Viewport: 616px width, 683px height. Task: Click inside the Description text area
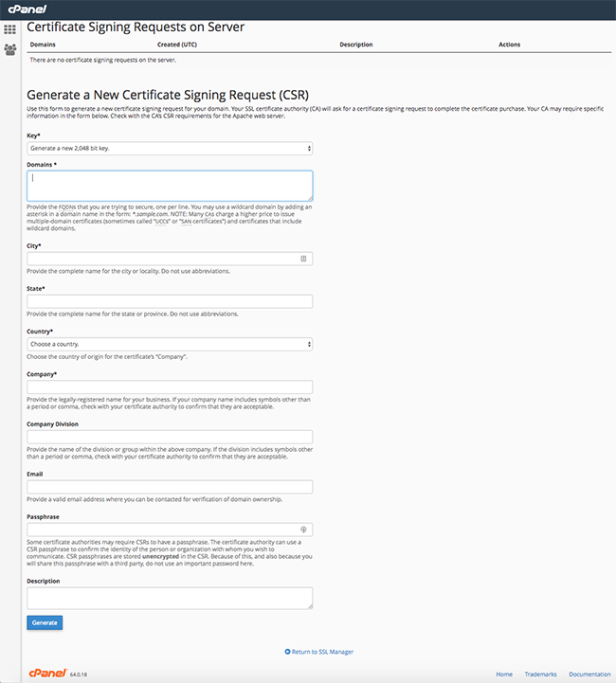pos(170,597)
